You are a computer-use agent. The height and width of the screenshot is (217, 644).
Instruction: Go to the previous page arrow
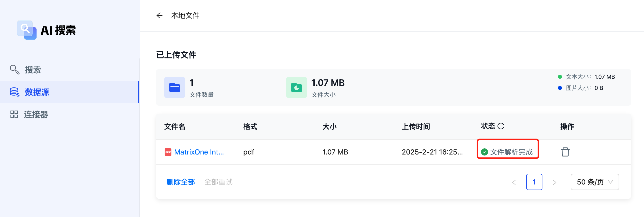tap(514, 182)
